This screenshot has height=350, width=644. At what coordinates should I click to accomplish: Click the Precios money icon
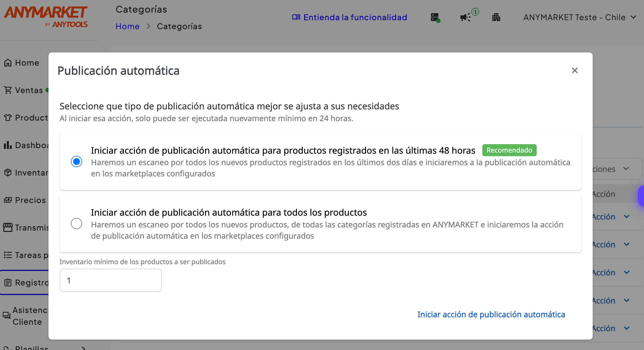coord(8,200)
